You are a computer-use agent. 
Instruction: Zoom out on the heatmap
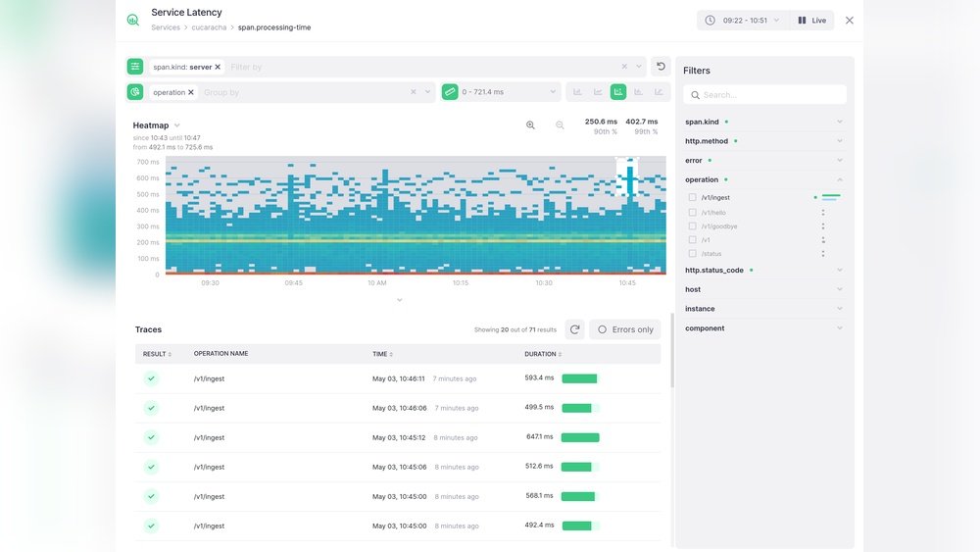click(561, 125)
